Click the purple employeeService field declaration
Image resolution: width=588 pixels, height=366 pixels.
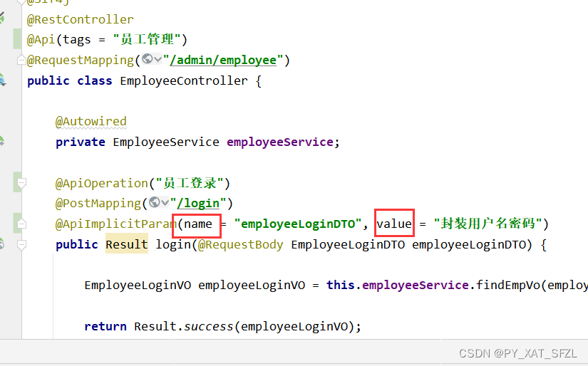pos(280,142)
